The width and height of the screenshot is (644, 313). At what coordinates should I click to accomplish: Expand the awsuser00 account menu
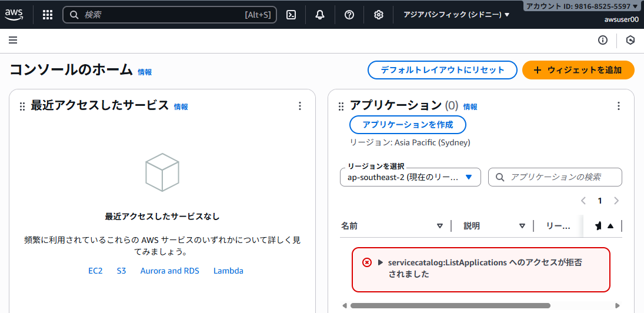point(621,19)
